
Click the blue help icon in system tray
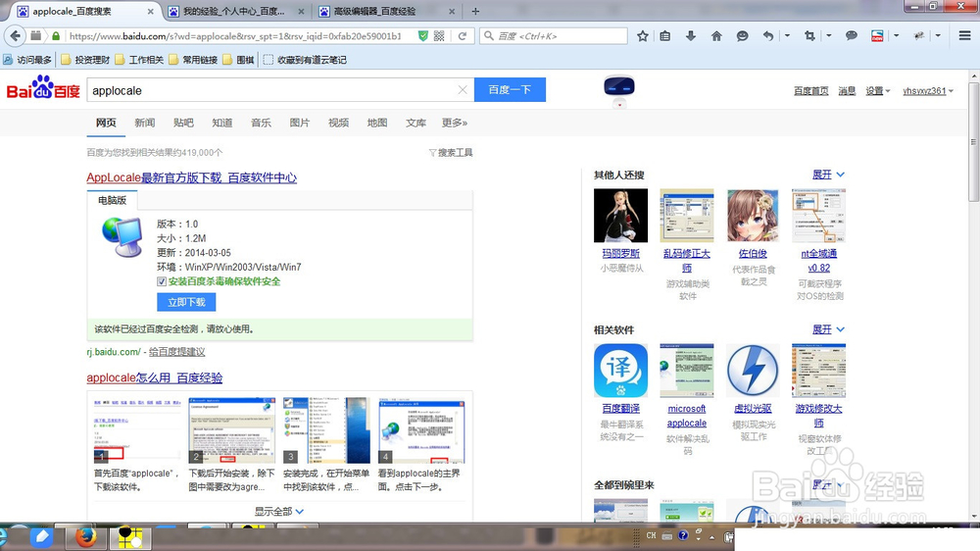(x=683, y=535)
